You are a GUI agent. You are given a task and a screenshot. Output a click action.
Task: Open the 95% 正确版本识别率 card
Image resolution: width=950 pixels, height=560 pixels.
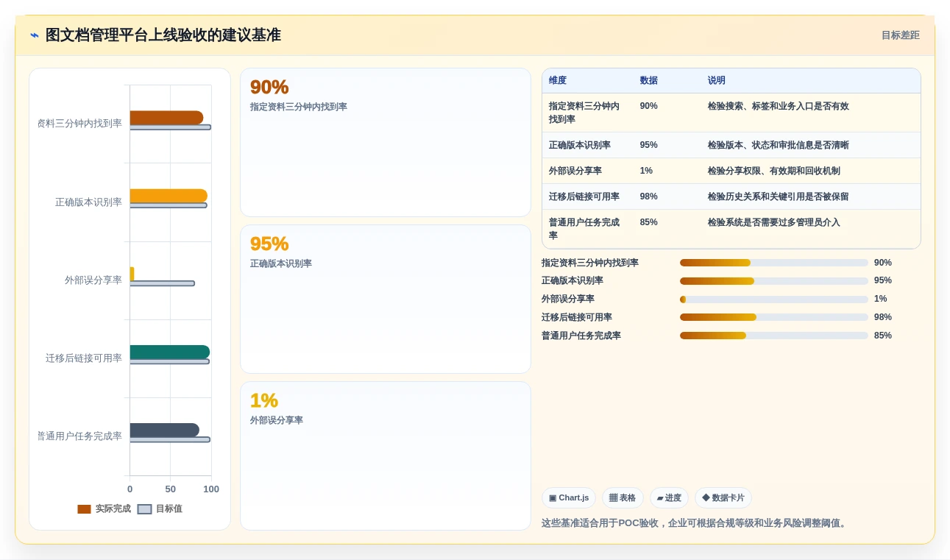click(386, 300)
